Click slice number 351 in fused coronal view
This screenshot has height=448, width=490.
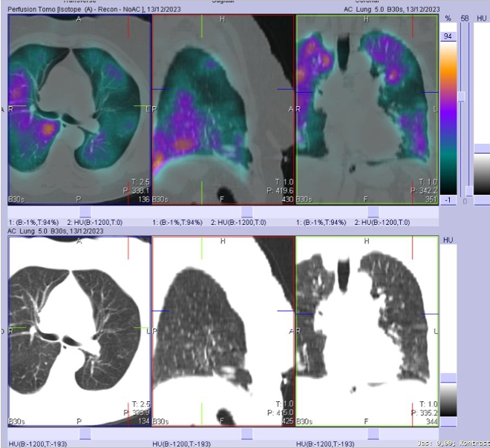click(431, 200)
